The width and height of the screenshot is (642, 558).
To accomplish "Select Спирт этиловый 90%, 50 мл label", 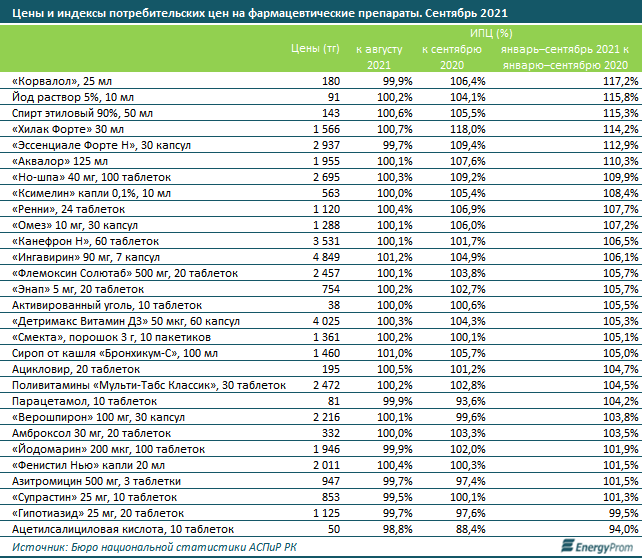I will tap(82, 113).
